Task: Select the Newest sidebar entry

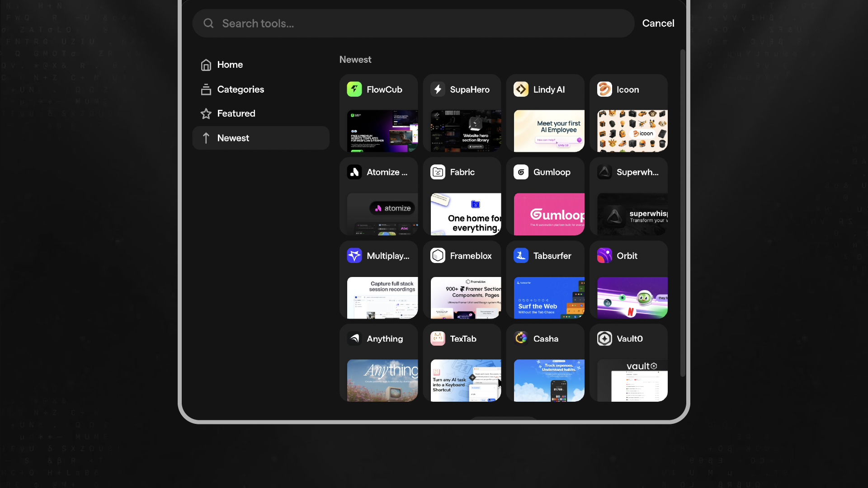Action: [233, 138]
